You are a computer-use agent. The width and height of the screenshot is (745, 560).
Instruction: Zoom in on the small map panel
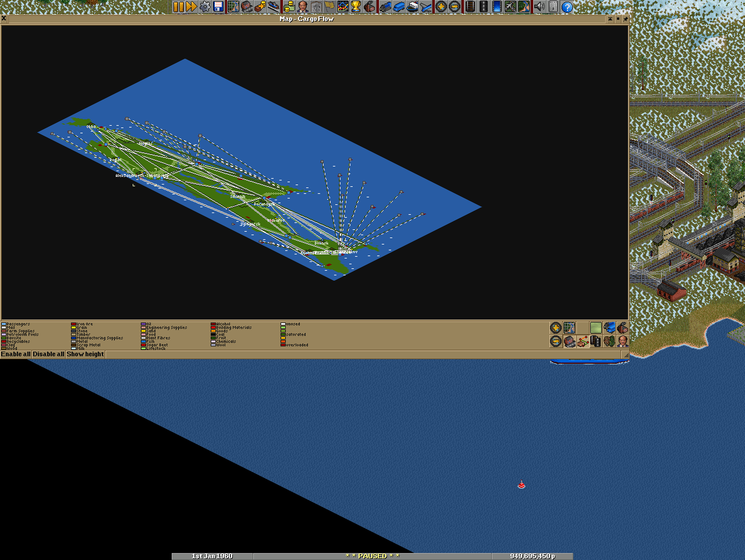click(x=556, y=328)
